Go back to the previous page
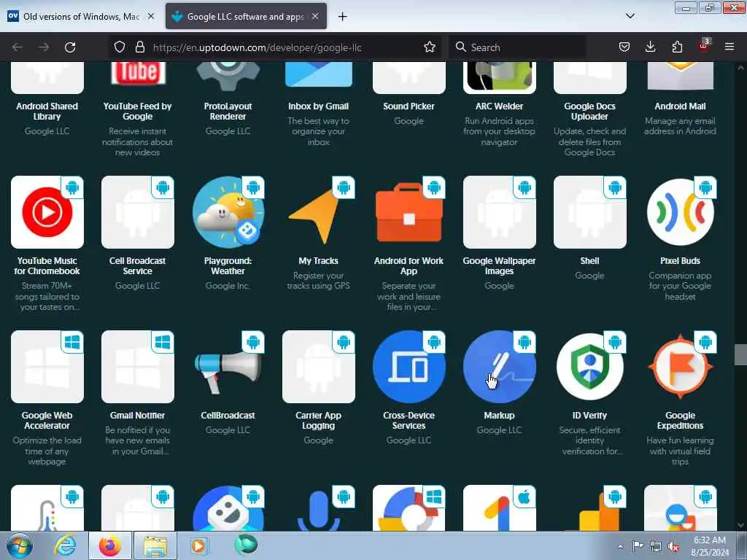This screenshot has height=560, width=747. click(x=18, y=47)
